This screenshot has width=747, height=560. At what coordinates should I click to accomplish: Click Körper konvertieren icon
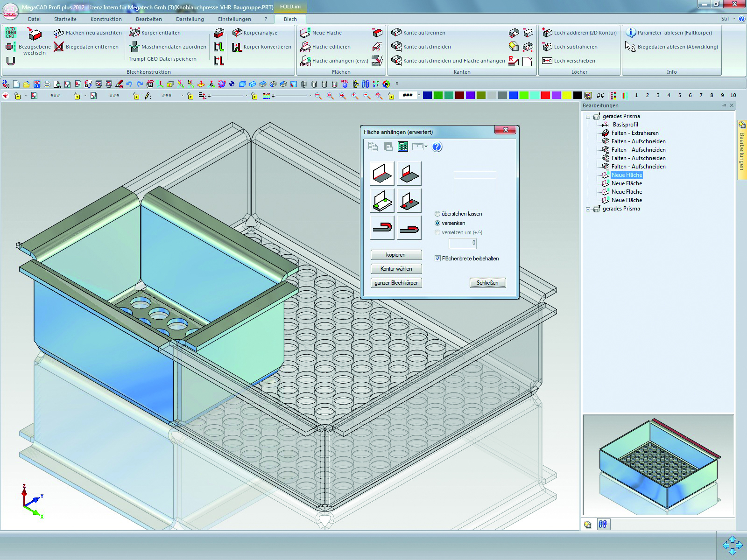pos(237,47)
